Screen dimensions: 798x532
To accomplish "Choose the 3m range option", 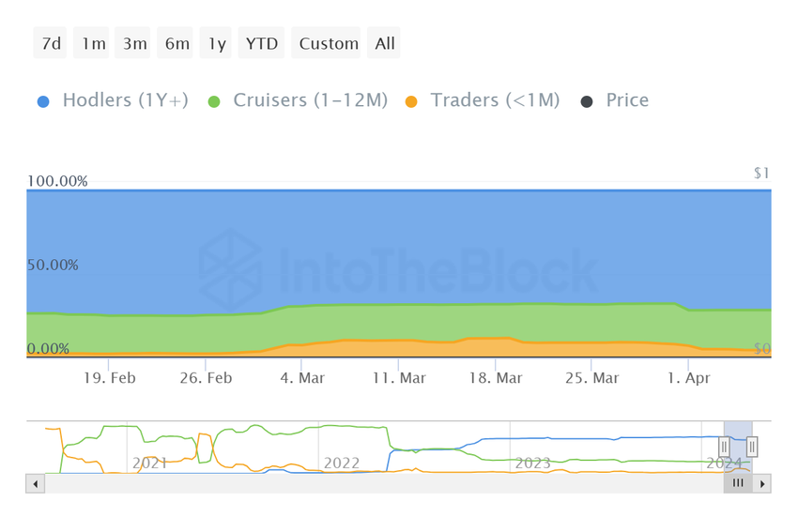I will tap(134, 43).
